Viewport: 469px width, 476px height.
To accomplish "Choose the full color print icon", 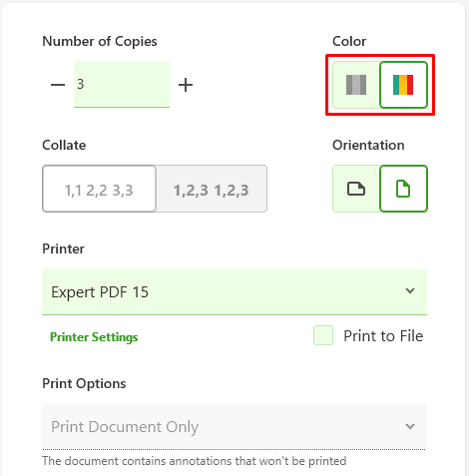I will (x=403, y=85).
